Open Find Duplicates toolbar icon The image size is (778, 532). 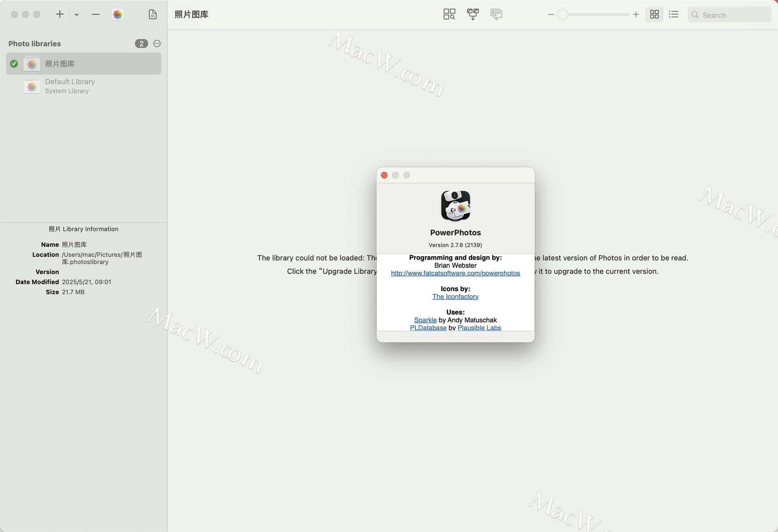(x=449, y=14)
